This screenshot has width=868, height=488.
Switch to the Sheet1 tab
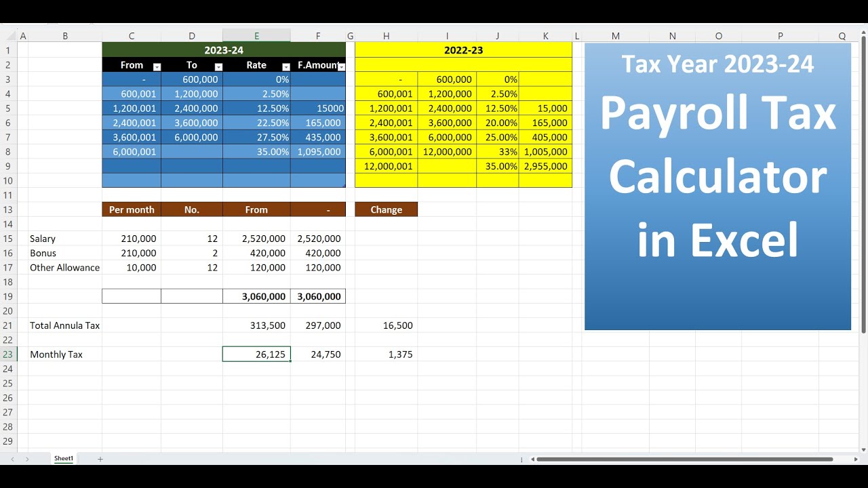coord(64,459)
